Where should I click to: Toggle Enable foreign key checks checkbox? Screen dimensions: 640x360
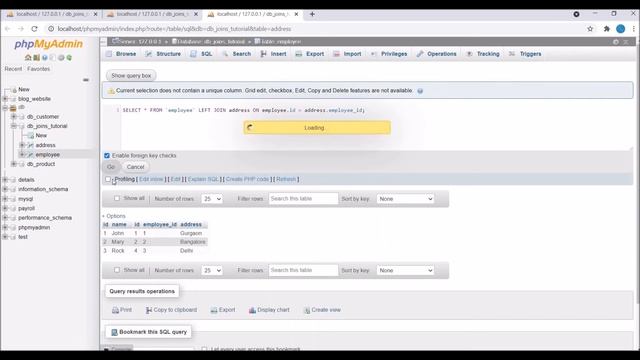click(x=107, y=156)
